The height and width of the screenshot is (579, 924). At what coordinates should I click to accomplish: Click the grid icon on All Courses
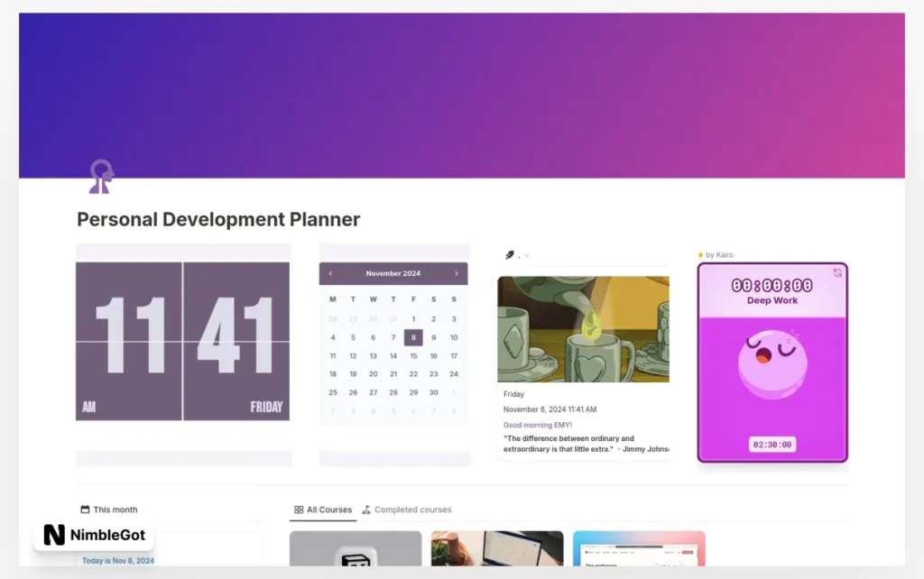(299, 510)
